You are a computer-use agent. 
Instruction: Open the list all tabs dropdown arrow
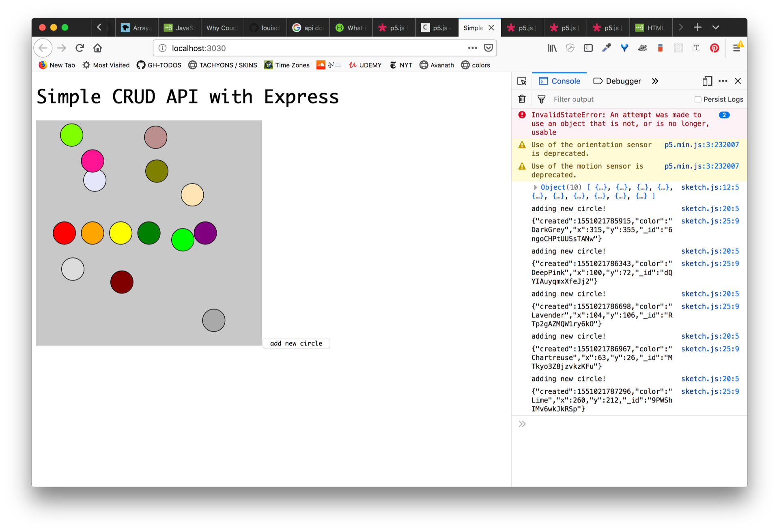(716, 28)
